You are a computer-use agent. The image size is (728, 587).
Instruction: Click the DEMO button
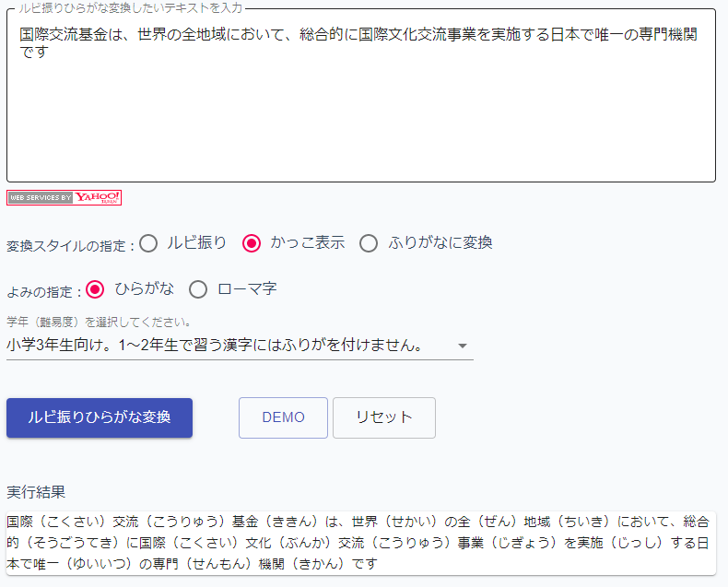click(283, 417)
